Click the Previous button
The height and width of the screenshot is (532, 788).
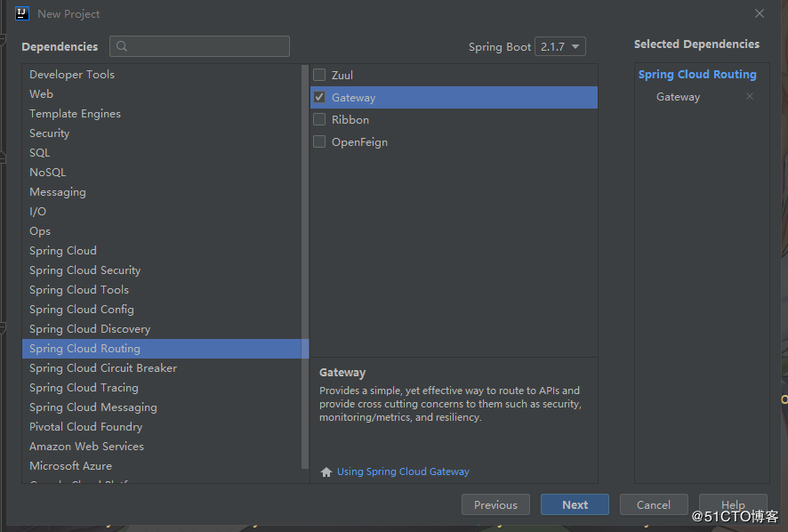(x=495, y=504)
